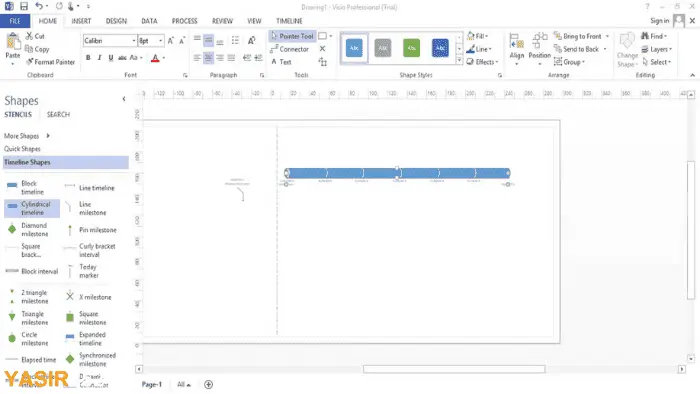Choose Expanded timeline shape

tap(86, 339)
